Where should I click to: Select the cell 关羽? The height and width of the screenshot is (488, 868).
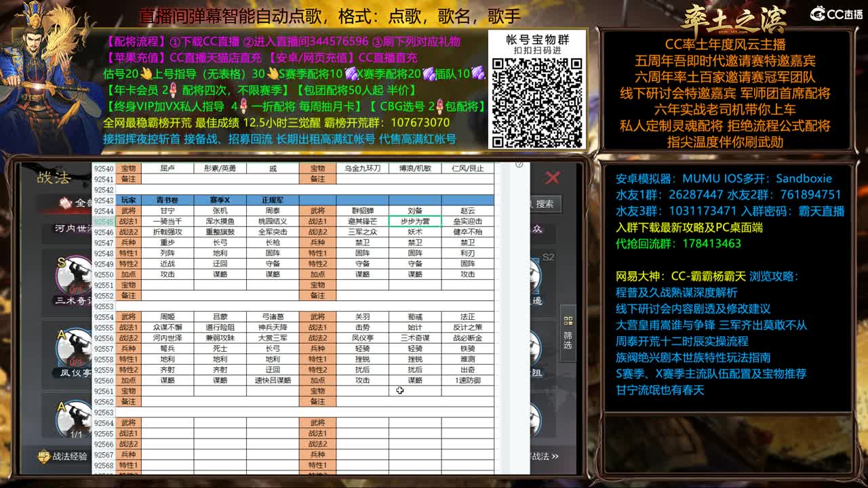(x=363, y=317)
